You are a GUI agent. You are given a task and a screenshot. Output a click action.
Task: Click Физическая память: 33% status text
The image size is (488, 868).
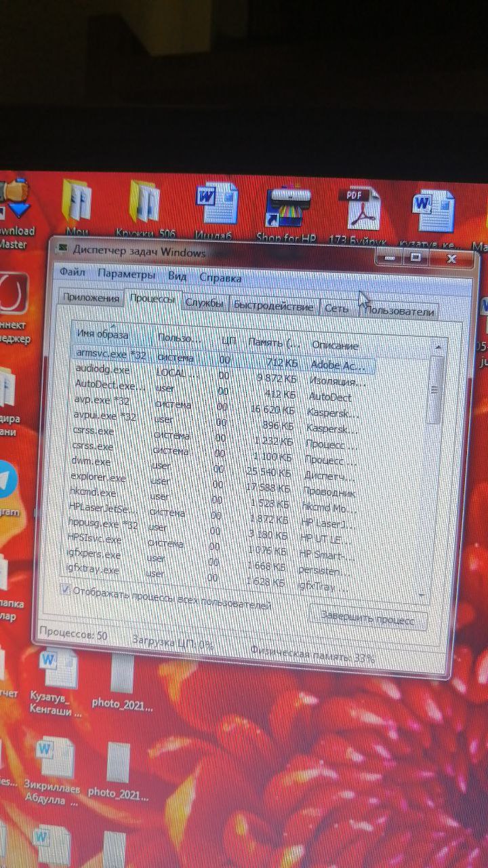[312, 654]
